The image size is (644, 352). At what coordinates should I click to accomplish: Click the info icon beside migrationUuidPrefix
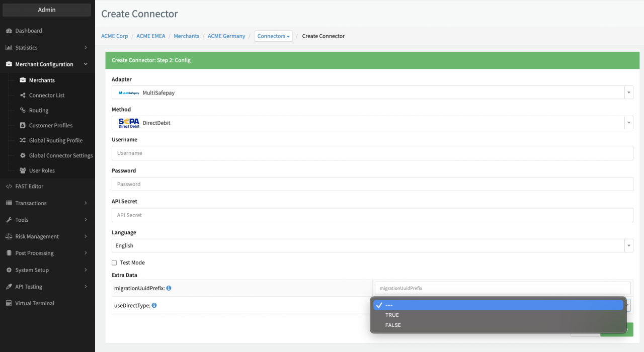[169, 288]
